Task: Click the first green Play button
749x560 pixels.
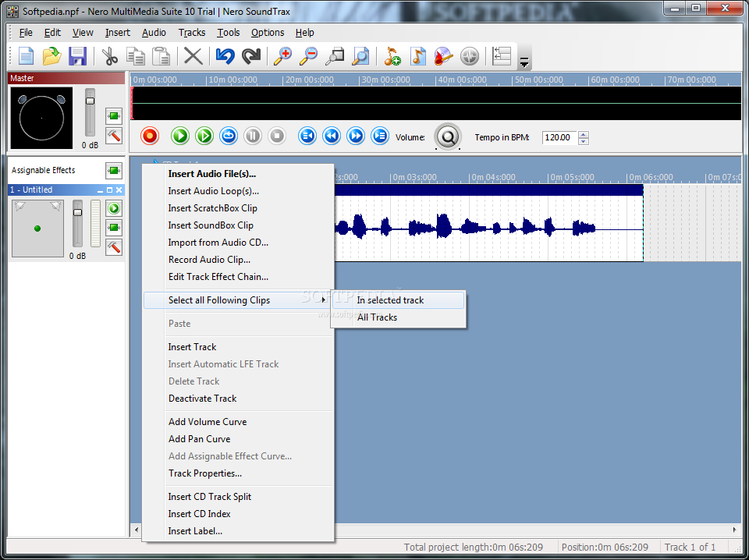Action: coord(180,136)
